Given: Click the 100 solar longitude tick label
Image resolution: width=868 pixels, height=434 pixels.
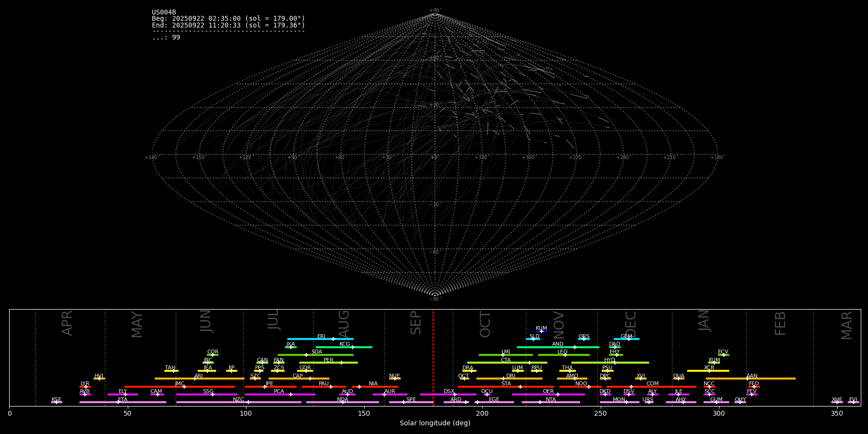Looking at the screenshot, I should click(246, 413).
